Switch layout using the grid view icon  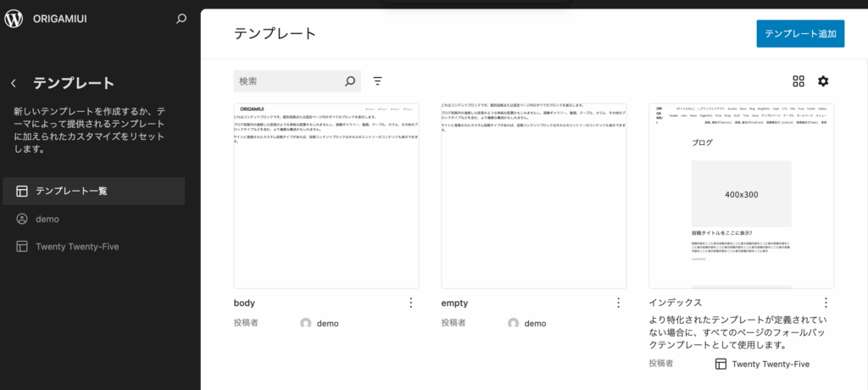click(x=798, y=81)
